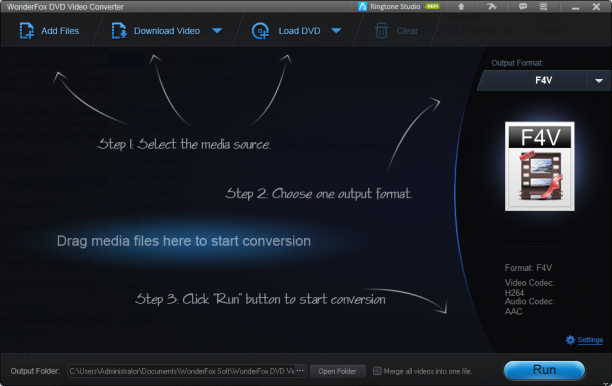Open the Settings link
Image resolution: width=612 pixels, height=386 pixels.
(590, 340)
